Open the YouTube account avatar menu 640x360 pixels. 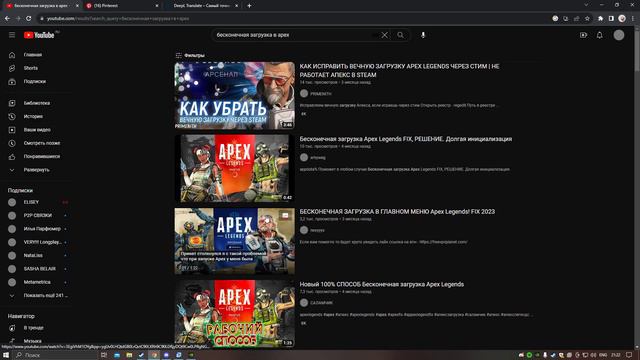pos(619,35)
